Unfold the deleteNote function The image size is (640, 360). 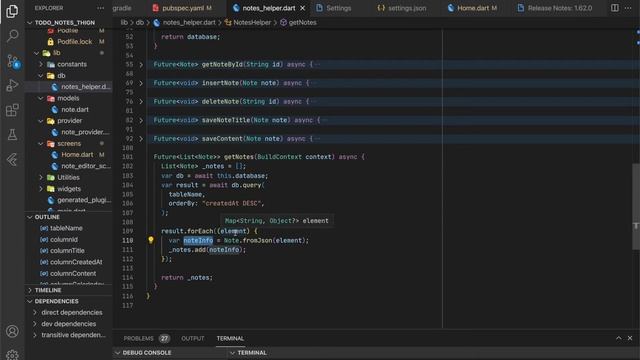point(141,101)
